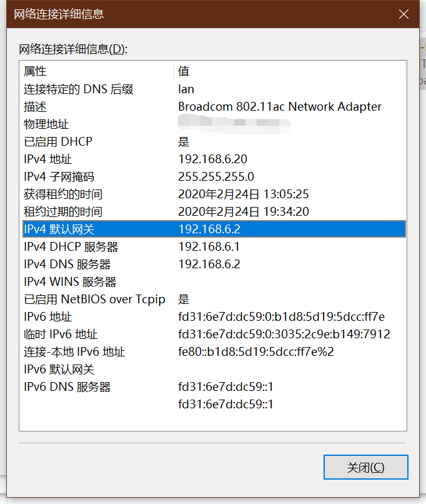Click the 描述 row with Broadcom 802.11ac adapter

(125, 106)
